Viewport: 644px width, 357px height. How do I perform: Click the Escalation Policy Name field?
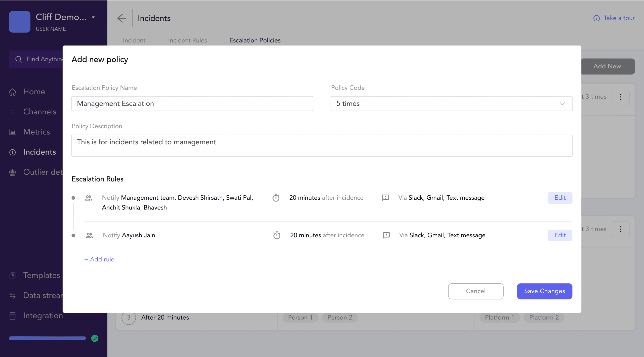coord(192,104)
